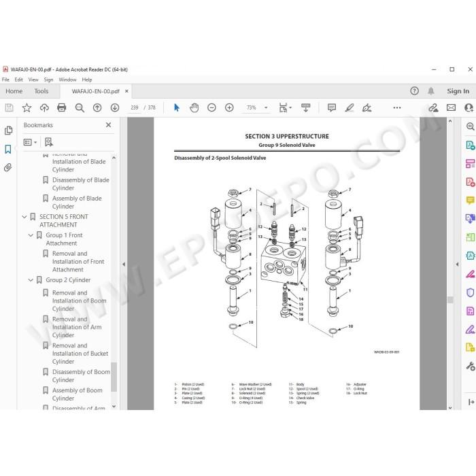Open the Find text magnifier
Image resolution: width=476 pixels, height=476 pixels.
click(80, 107)
